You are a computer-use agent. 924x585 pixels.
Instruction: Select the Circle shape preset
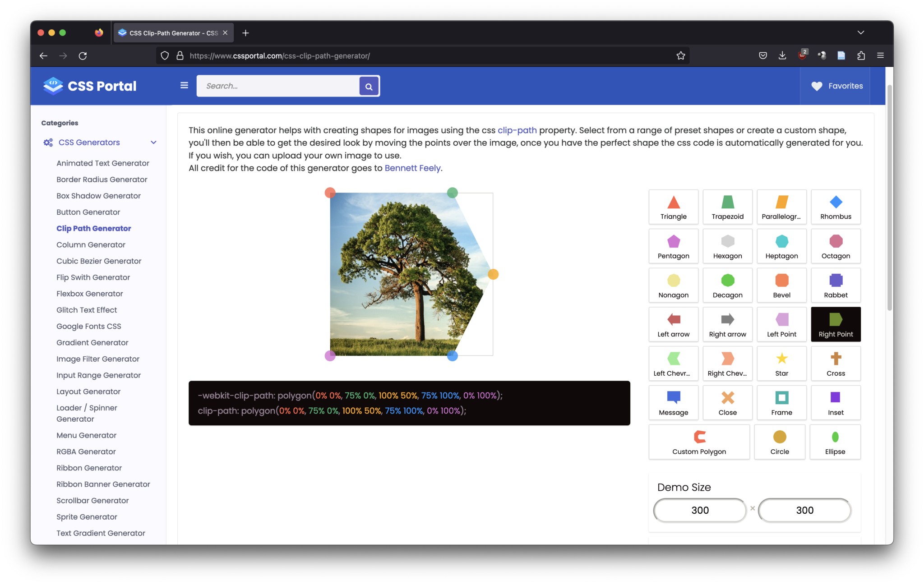[x=779, y=442]
